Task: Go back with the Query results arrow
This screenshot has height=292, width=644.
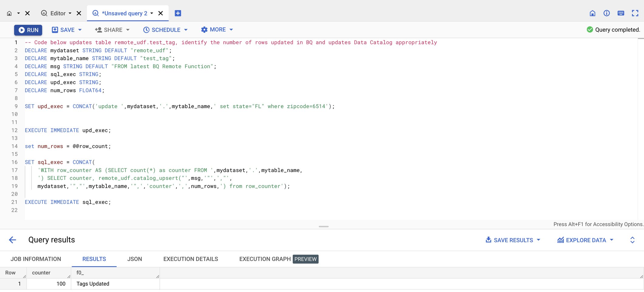Action: tap(12, 240)
